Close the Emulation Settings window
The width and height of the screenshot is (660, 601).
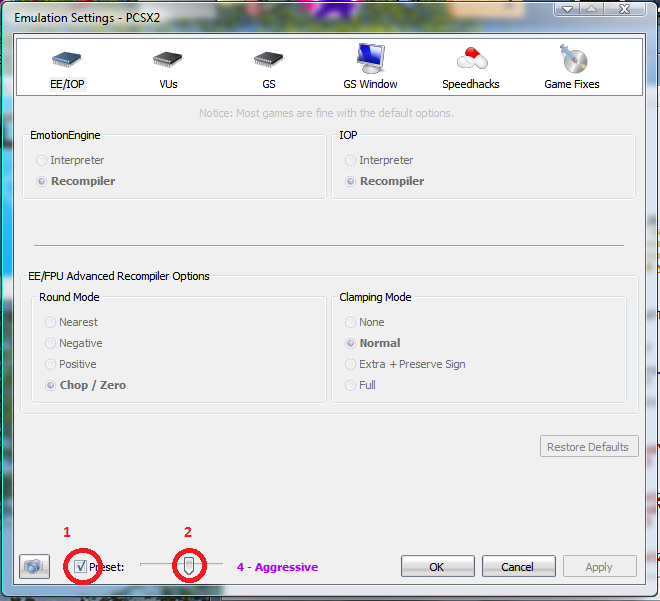click(x=625, y=8)
